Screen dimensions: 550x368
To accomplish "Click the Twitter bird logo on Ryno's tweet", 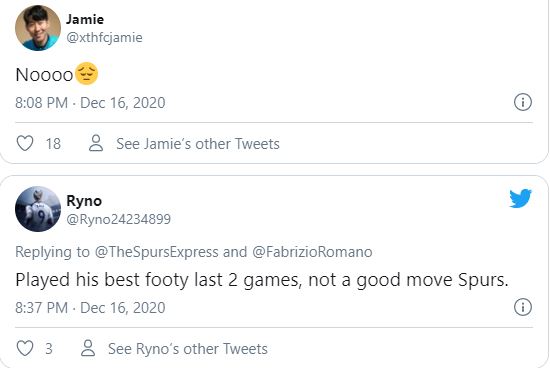I will 521,198.
